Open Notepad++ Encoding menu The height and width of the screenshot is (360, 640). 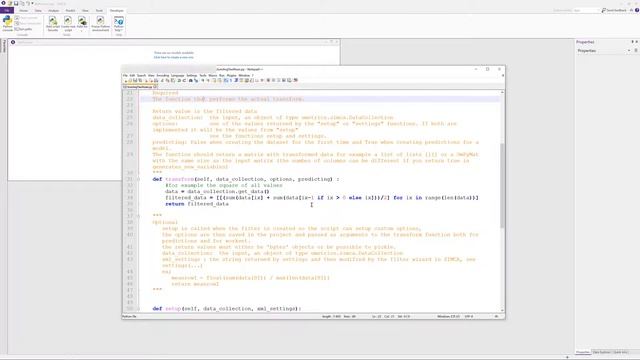(x=162, y=76)
